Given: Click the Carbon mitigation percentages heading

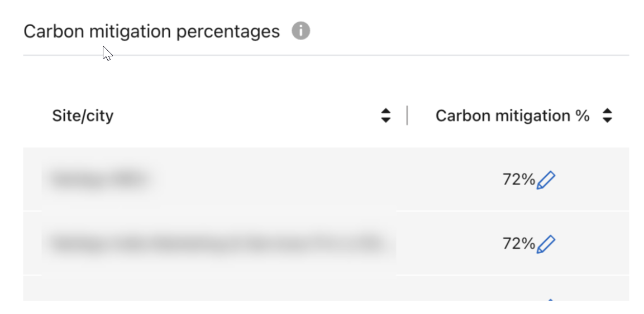Looking at the screenshot, I should (151, 31).
